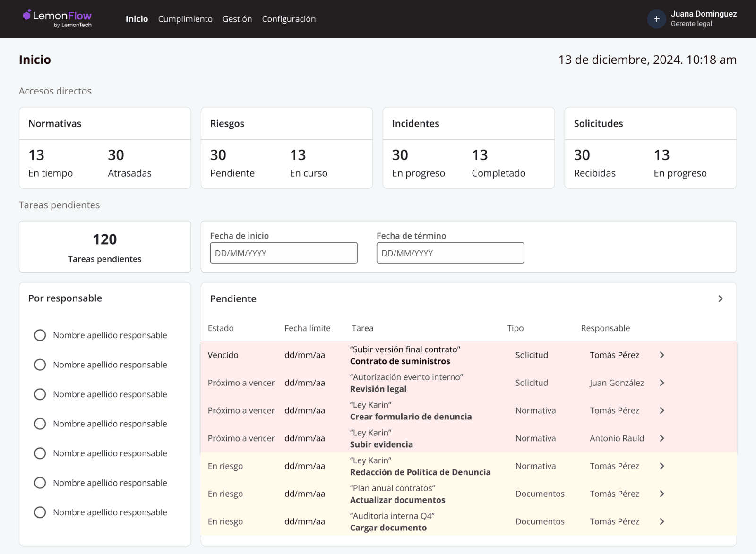Select the fourth responsable radio button
The width and height of the screenshot is (756, 554).
[40, 424]
